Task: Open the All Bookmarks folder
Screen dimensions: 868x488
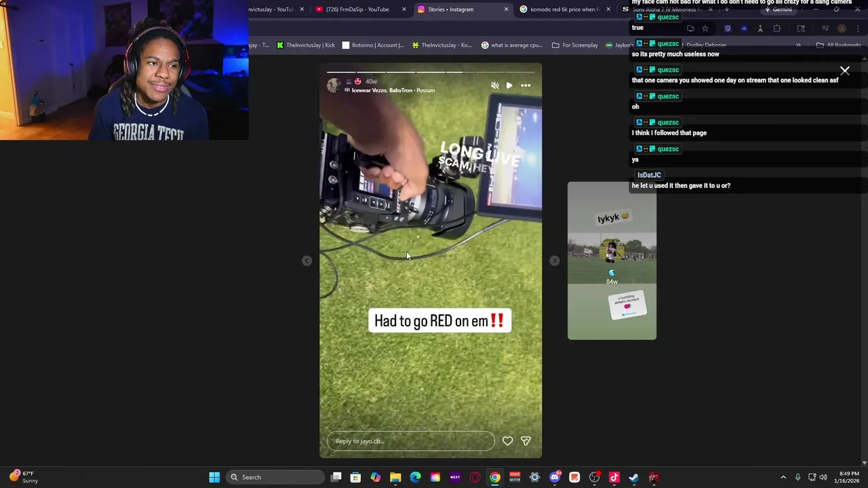Action: (x=839, y=45)
